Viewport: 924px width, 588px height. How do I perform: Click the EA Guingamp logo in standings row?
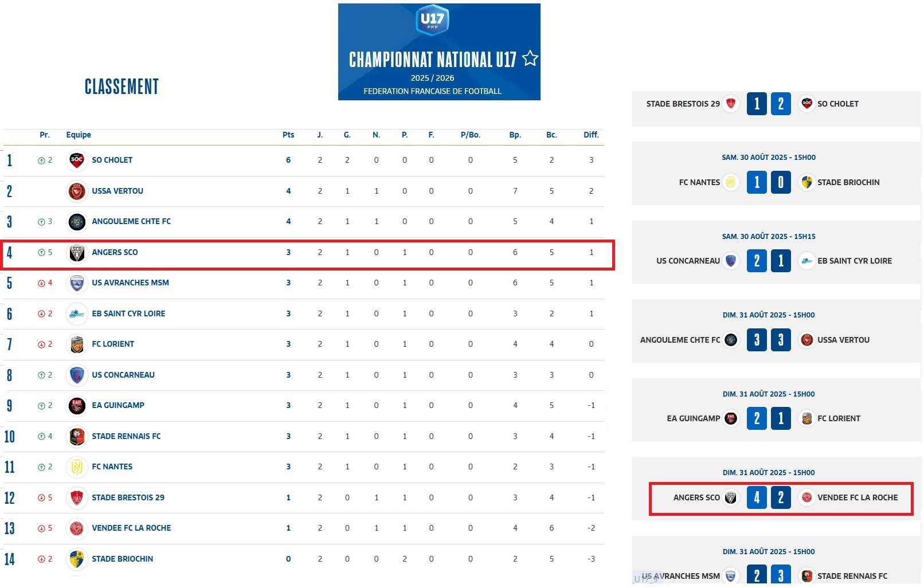pos(77,406)
